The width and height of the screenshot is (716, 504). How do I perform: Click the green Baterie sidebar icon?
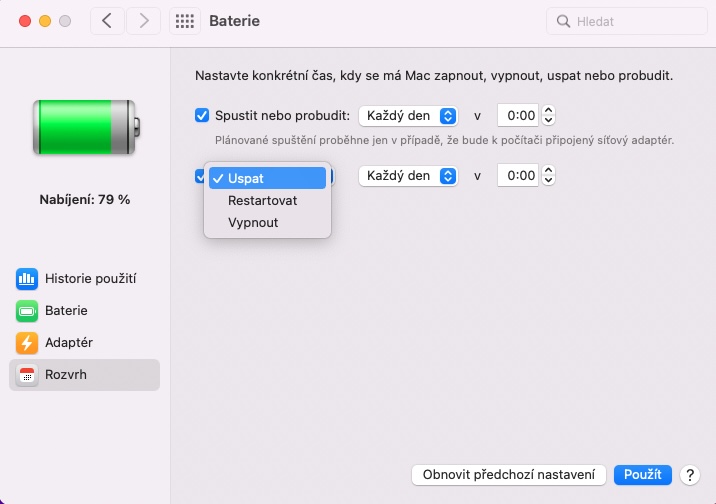26,311
